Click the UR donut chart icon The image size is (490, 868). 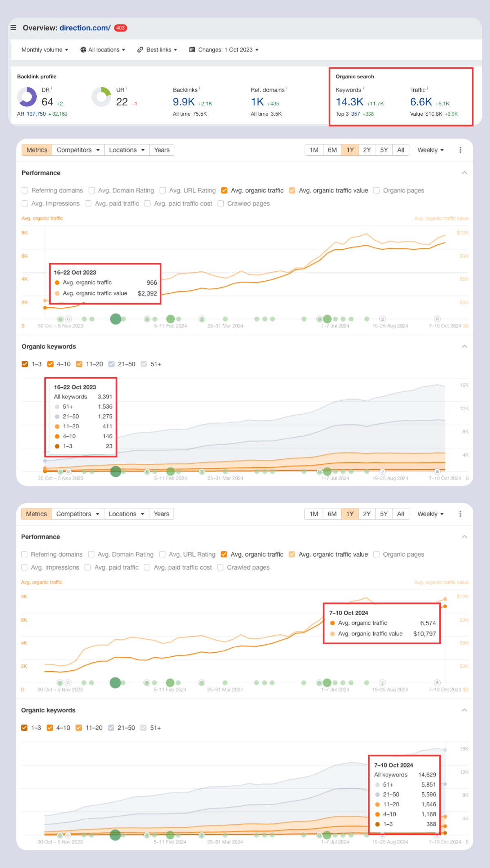(x=101, y=97)
